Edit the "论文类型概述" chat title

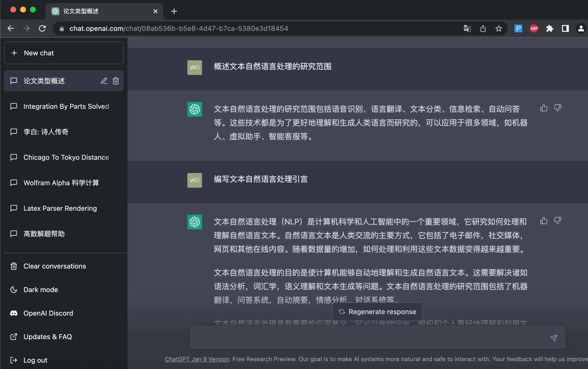104,81
